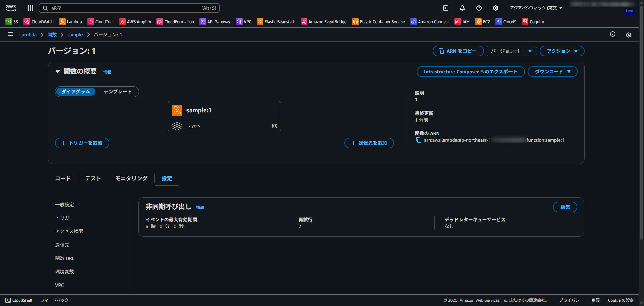Screen dimensions: 644x306
Task: Click 編集 for 非同期呼び出し
Action: coord(565,207)
